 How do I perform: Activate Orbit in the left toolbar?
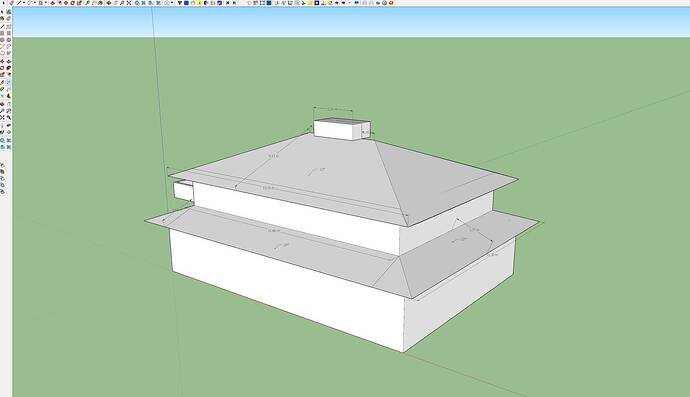pyautogui.click(x=2, y=104)
